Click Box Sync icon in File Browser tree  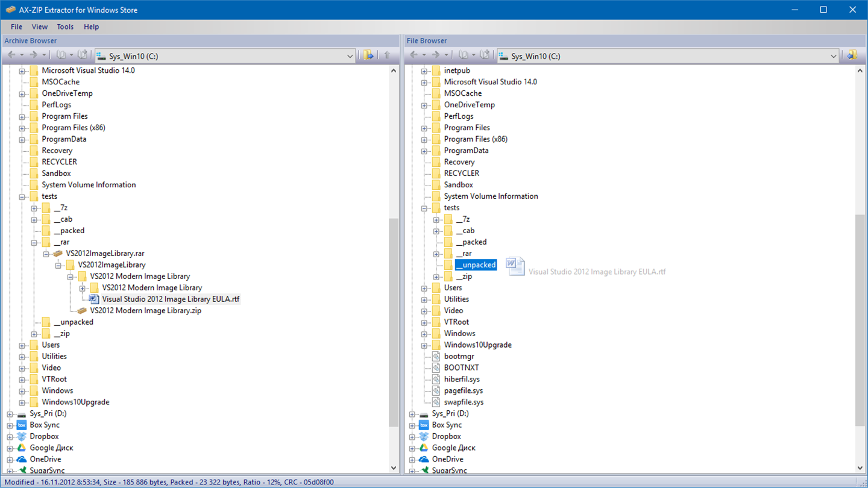click(x=424, y=425)
